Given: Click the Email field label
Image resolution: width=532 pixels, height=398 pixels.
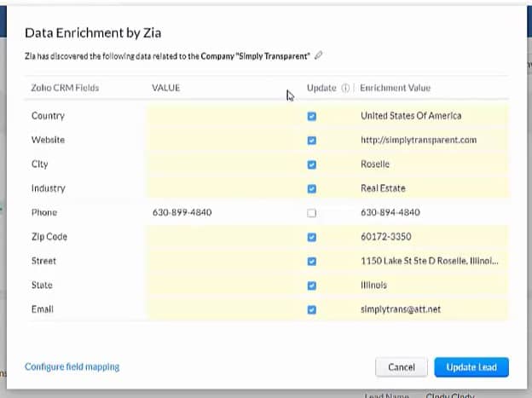Looking at the screenshot, I should coord(43,309).
